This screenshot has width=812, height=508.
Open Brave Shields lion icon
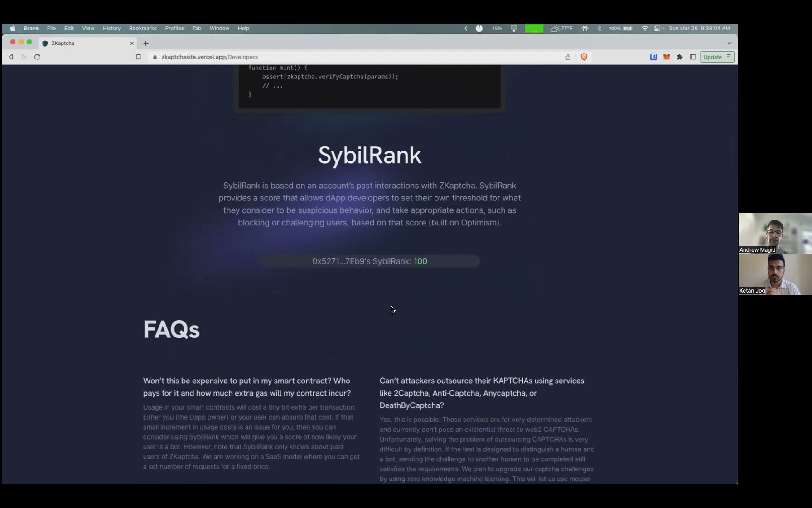pos(584,57)
